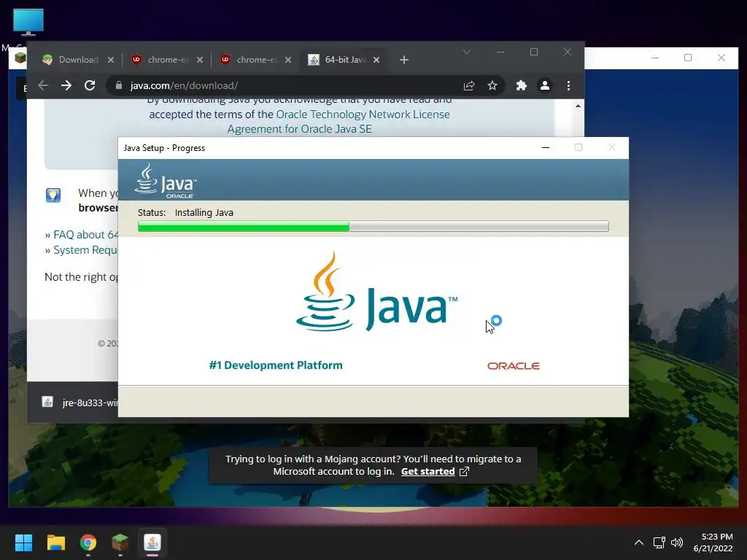Image resolution: width=747 pixels, height=560 pixels.
Task: Minimize the Minecraft launcher window
Action: (655, 58)
